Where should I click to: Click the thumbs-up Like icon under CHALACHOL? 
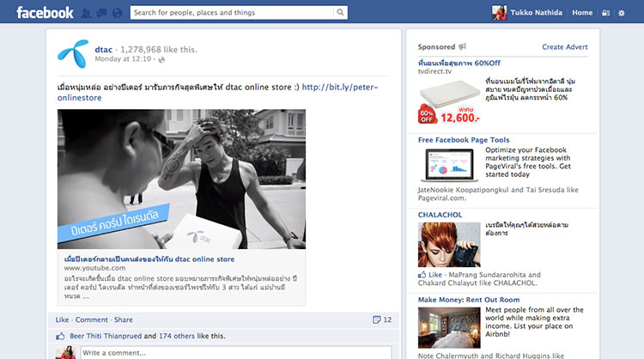pyautogui.click(x=422, y=275)
